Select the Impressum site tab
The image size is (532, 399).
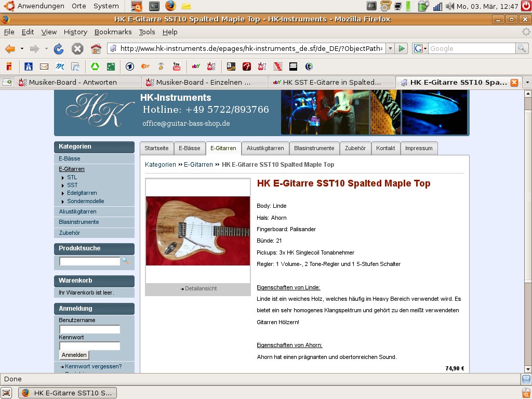click(419, 148)
